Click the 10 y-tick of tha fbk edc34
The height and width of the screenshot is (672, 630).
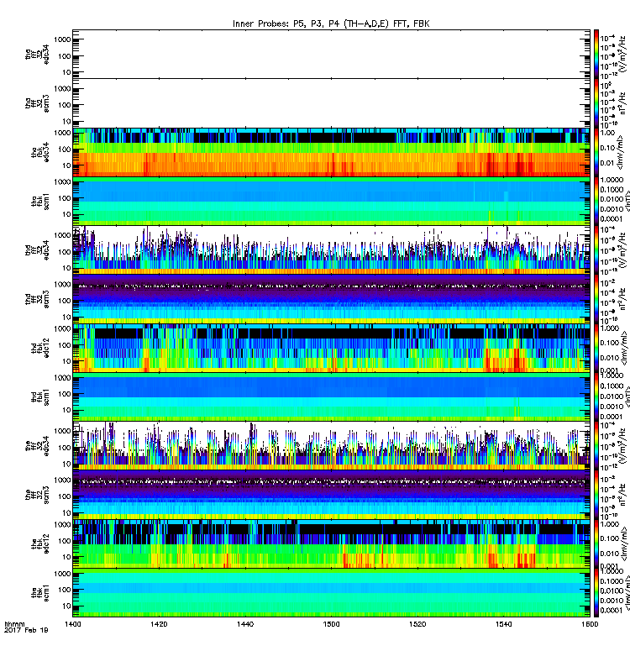click(66, 165)
